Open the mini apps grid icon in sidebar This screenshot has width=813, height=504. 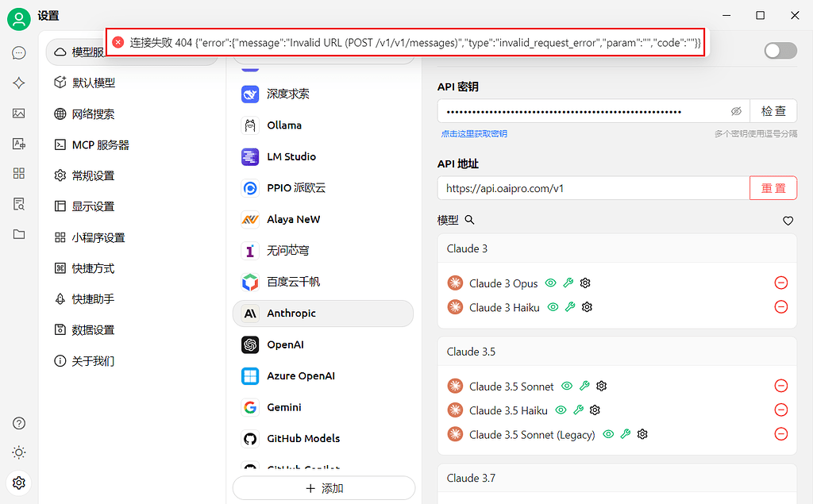coord(19,173)
